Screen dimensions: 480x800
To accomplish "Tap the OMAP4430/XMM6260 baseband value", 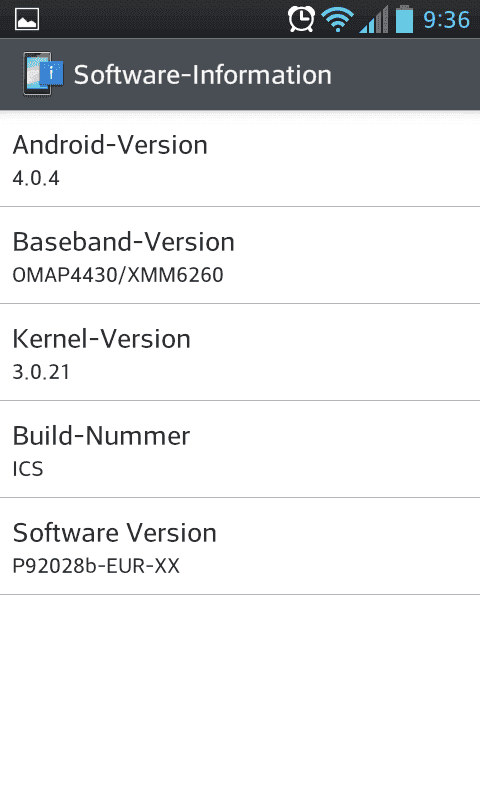I will [x=118, y=275].
